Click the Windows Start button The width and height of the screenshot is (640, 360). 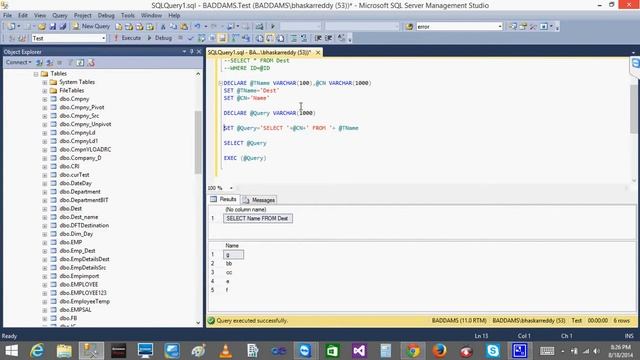(x=11, y=351)
